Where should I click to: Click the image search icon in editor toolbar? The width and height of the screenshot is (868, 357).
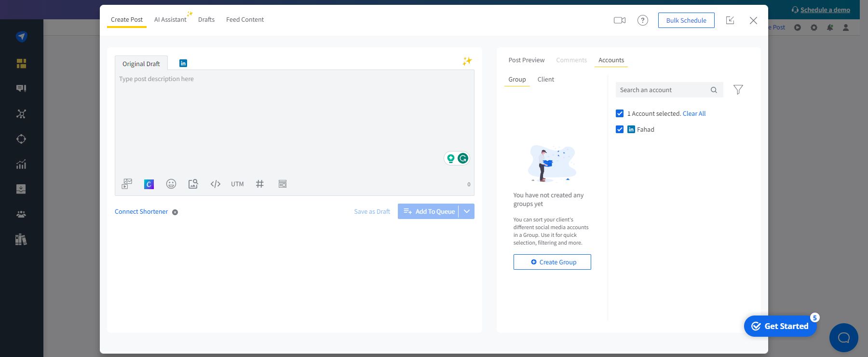[193, 184]
